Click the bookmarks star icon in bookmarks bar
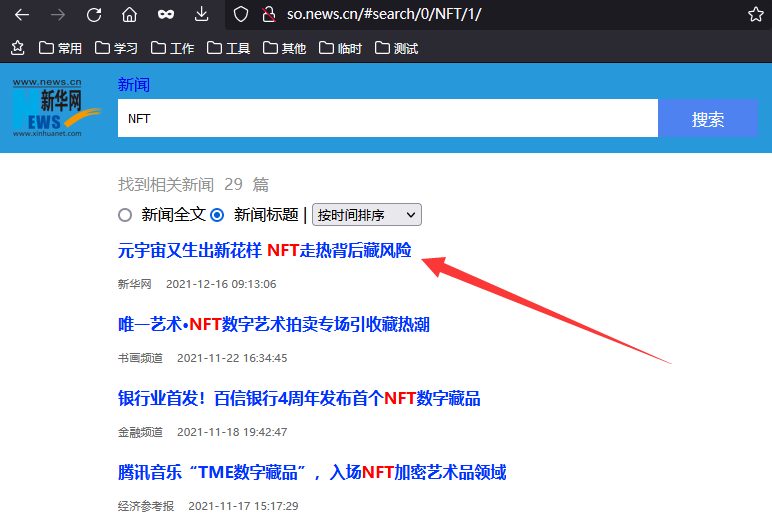Viewport: 772px width, 517px height. (18, 48)
